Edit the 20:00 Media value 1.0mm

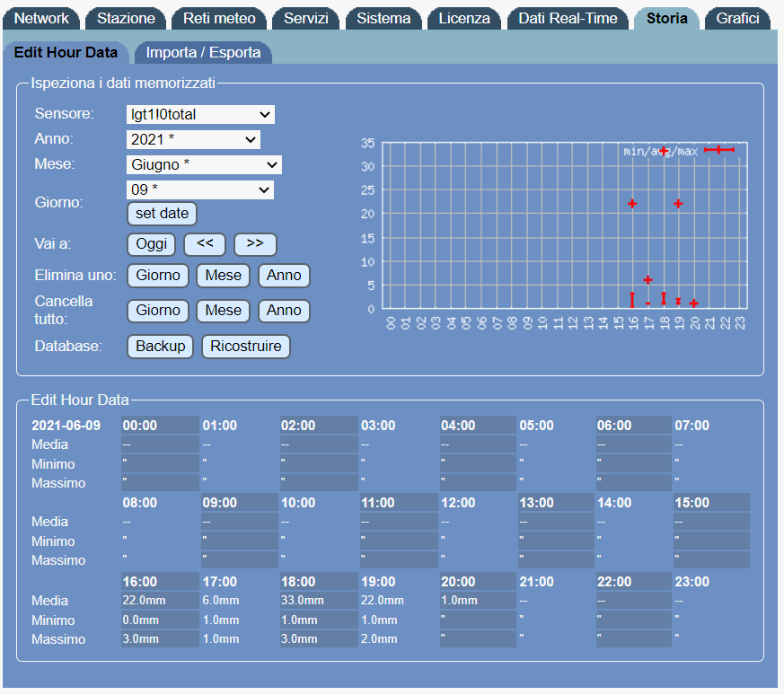tap(478, 601)
